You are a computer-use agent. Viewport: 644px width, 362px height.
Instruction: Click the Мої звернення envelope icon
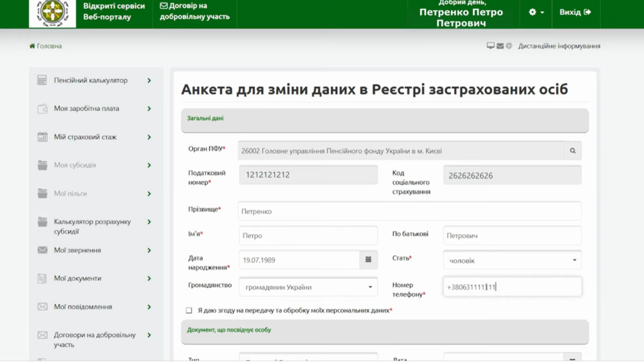43,250
